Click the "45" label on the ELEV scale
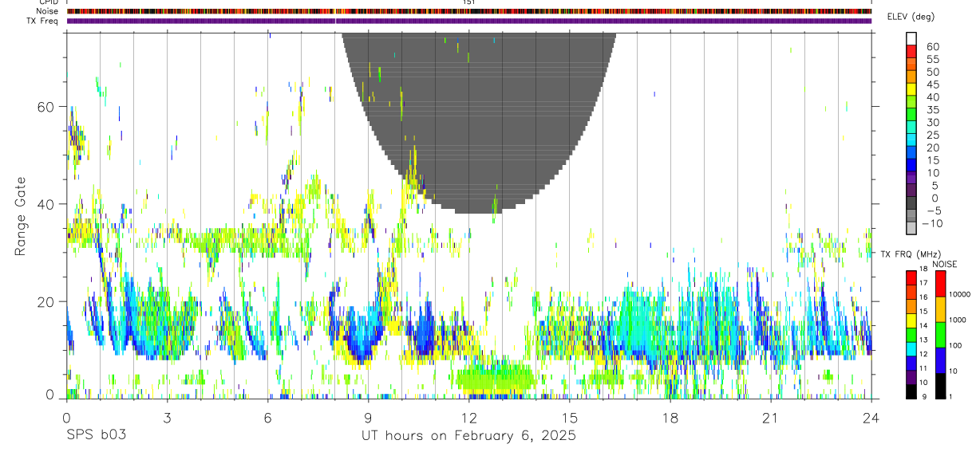Viewport: 980px width, 452px height. coord(932,85)
